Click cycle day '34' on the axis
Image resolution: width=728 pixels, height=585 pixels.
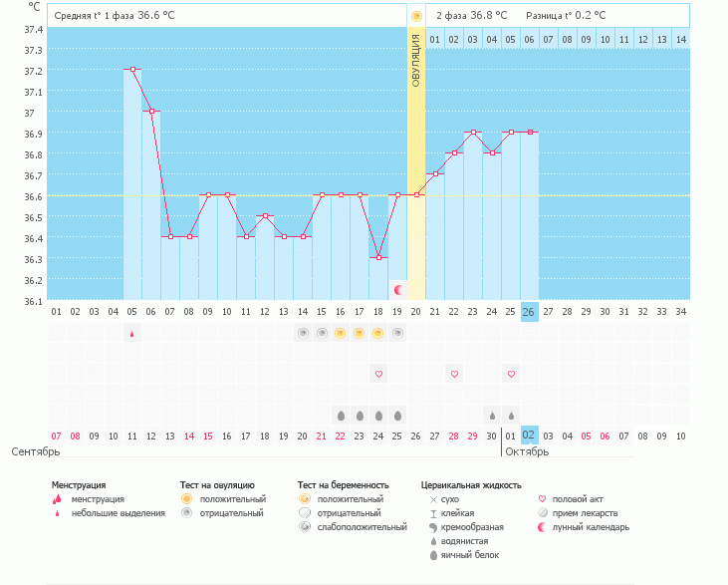pyautogui.click(x=680, y=312)
